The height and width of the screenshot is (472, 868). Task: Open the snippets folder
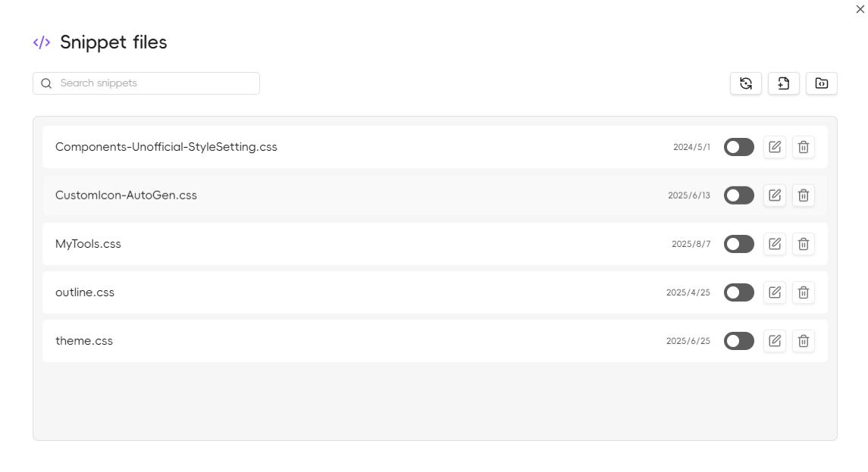822,83
